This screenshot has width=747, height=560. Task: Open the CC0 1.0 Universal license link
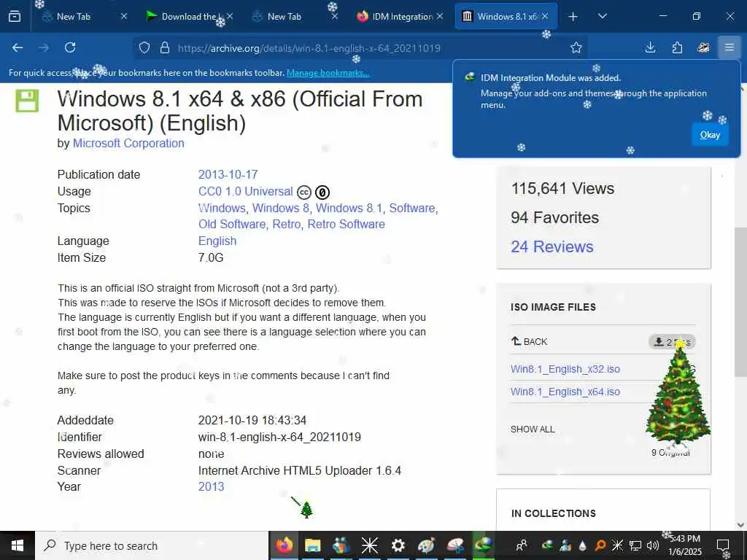[245, 192]
